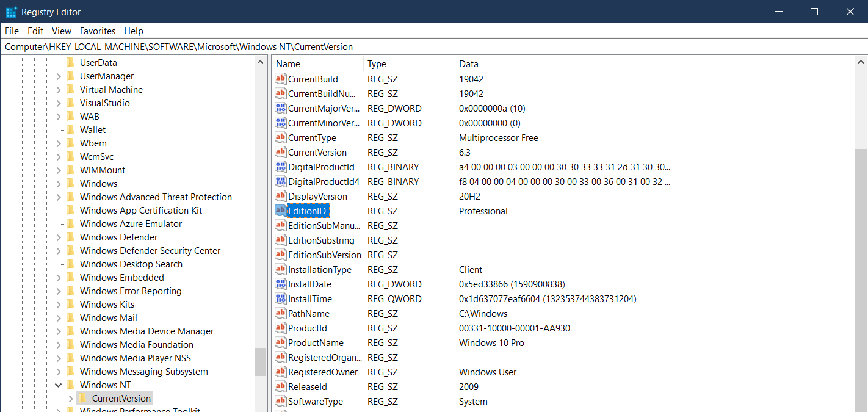
Task: Collapse the Windows NT key
Action: (x=58, y=385)
